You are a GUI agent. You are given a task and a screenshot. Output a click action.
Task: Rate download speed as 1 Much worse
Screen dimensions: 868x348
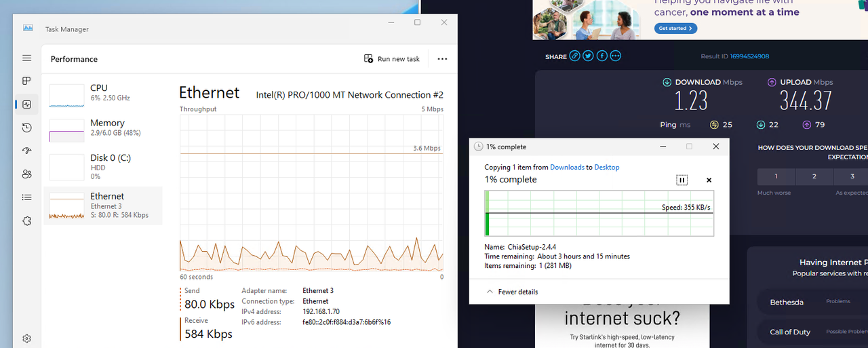(776, 176)
